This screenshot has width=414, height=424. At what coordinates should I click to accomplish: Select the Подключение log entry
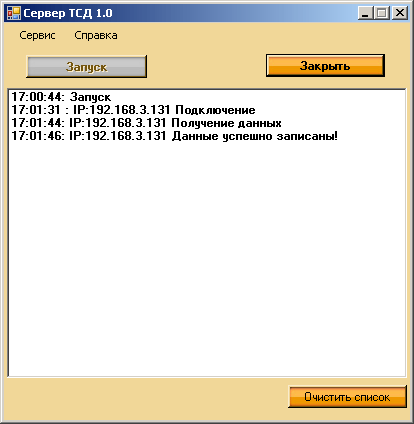tap(133, 110)
